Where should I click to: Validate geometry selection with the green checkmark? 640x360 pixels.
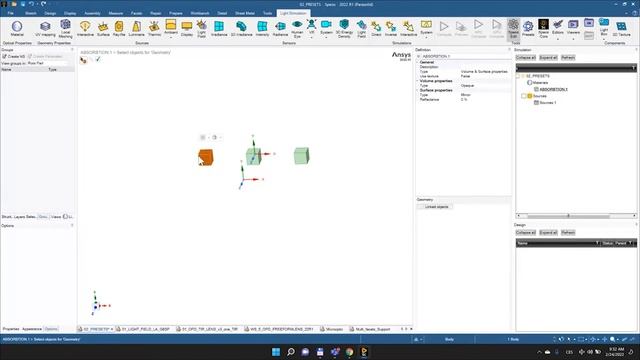(98, 60)
